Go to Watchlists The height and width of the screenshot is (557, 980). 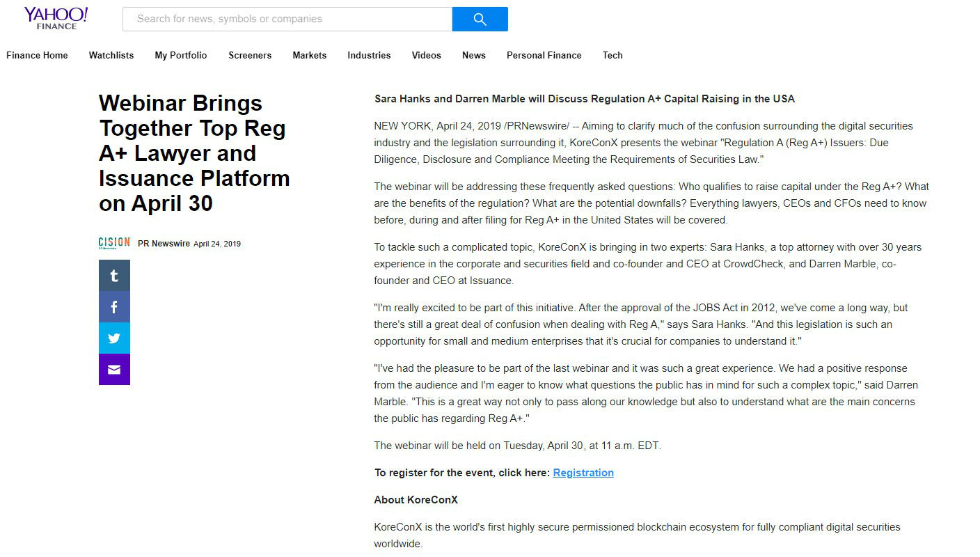(x=111, y=56)
